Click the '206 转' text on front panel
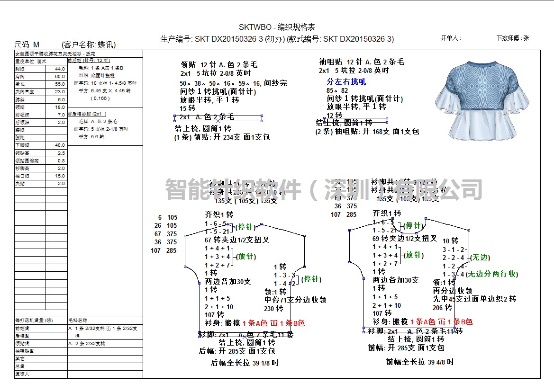The height and width of the screenshot is (392, 554). point(442,308)
